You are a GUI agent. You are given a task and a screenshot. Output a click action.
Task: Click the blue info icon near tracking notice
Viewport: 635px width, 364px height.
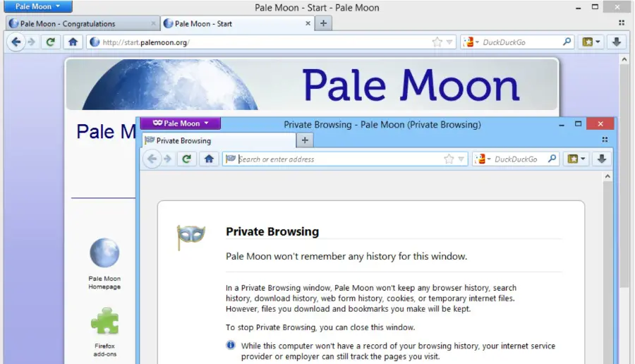[x=231, y=346]
